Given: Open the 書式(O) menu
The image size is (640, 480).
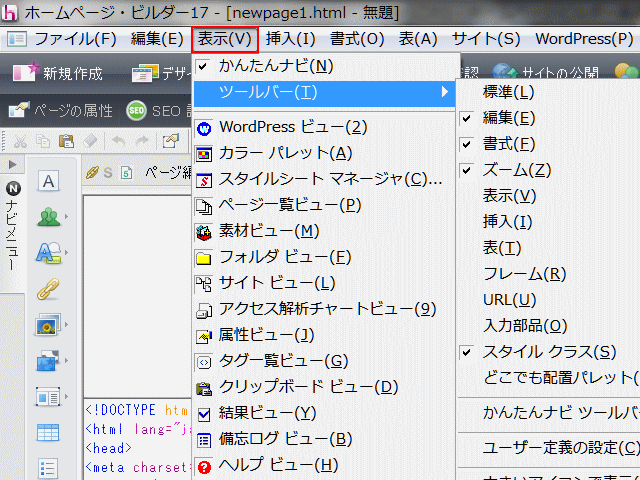Looking at the screenshot, I should pyautogui.click(x=357, y=39).
